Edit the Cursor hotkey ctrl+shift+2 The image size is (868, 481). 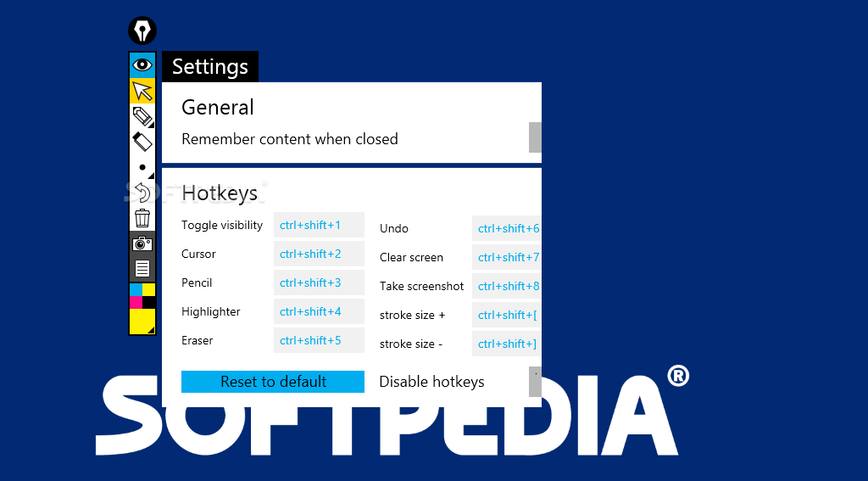[319, 254]
